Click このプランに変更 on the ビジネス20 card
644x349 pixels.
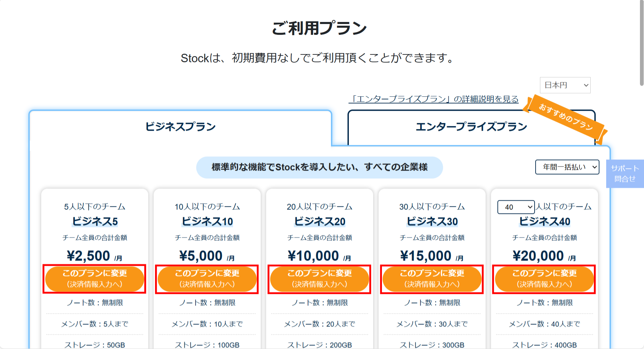pyautogui.click(x=319, y=279)
